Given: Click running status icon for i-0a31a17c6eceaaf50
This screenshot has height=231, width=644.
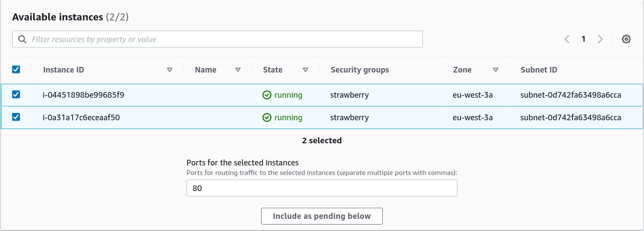Looking at the screenshot, I should (x=267, y=118).
